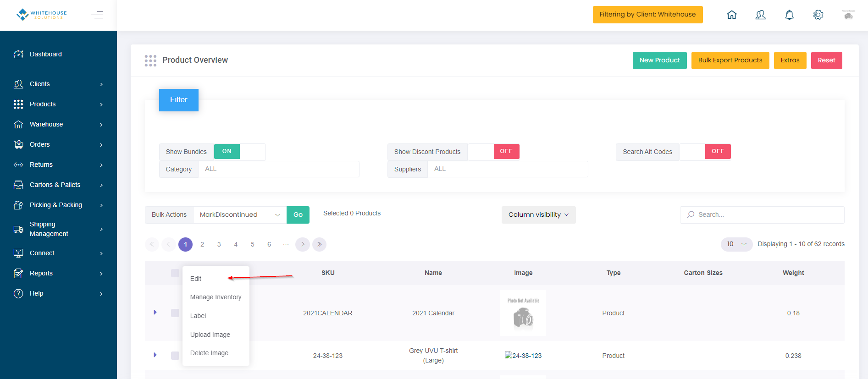Select Label from context menu
This screenshot has width=868, height=379.
tap(198, 316)
